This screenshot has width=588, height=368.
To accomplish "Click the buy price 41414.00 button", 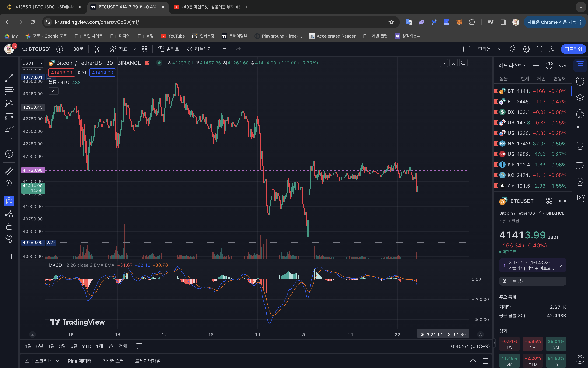I will coord(103,73).
